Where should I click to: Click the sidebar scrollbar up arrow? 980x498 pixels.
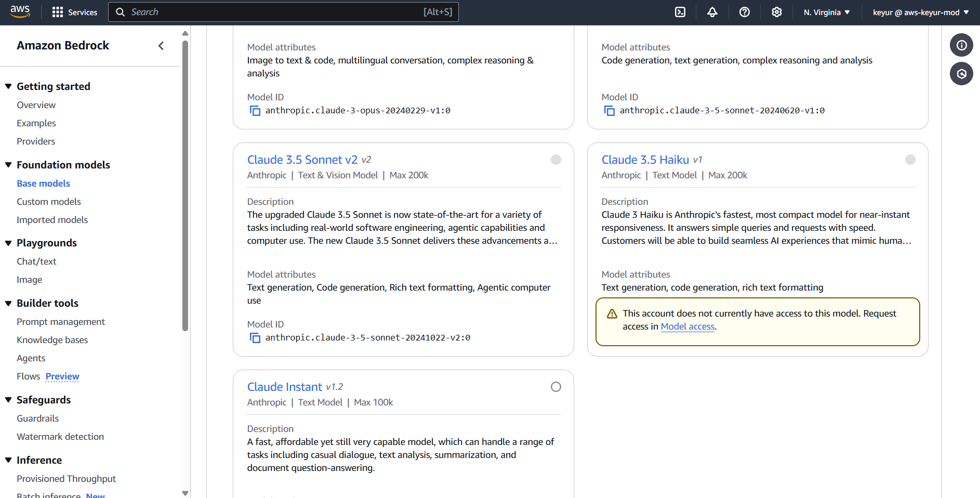point(185,33)
